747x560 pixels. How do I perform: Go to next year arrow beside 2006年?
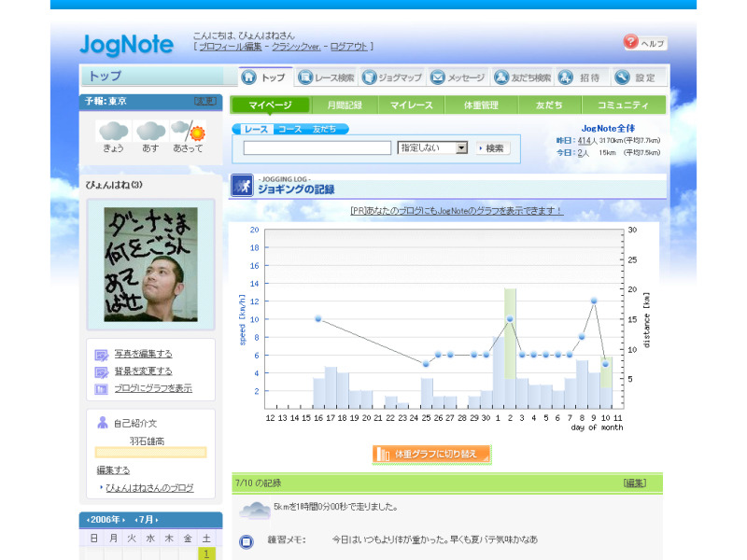click(x=123, y=520)
